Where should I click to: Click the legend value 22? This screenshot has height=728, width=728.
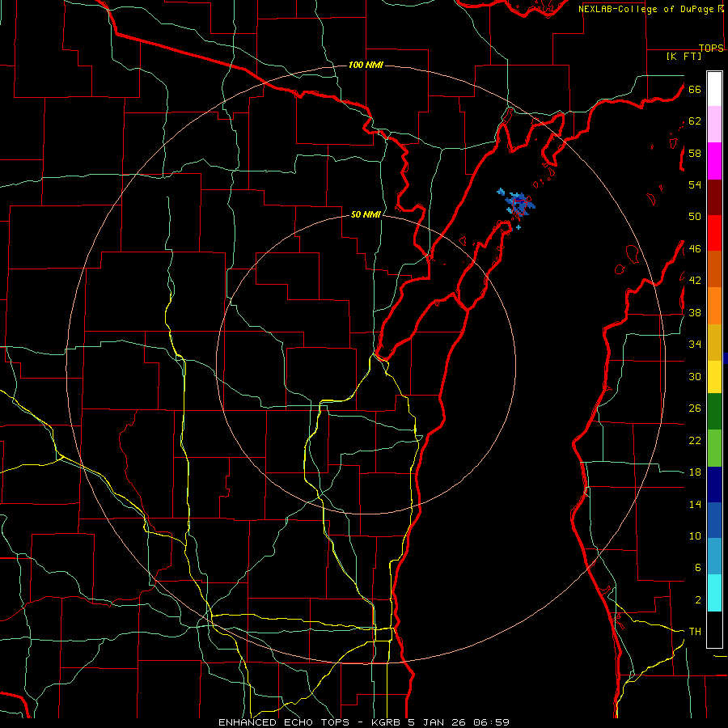click(x=695, y=440)
